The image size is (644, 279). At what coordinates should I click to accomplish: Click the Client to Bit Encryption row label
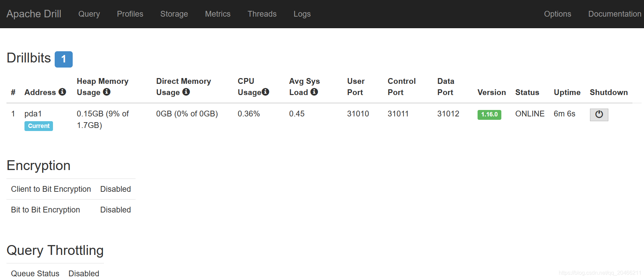51,189
